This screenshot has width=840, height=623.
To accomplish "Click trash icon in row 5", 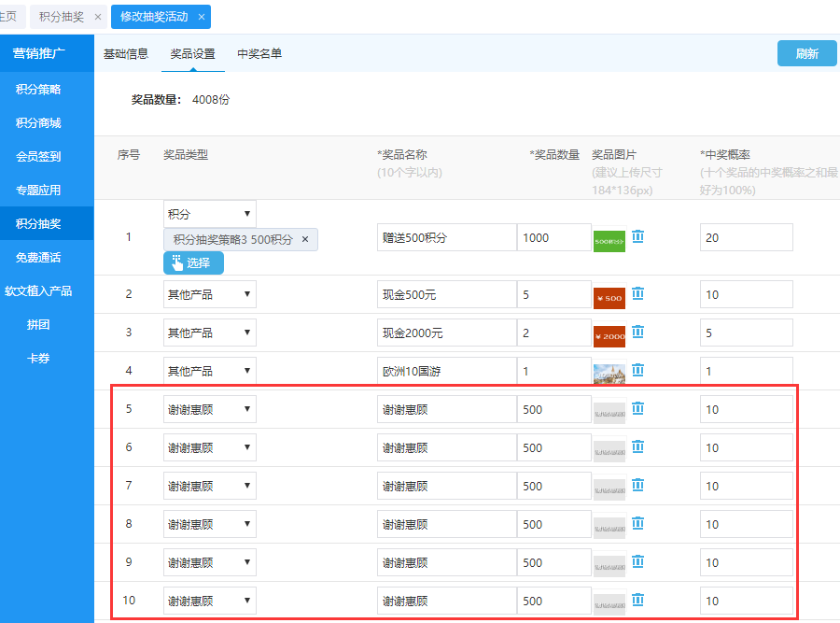I will click(638, 409).
